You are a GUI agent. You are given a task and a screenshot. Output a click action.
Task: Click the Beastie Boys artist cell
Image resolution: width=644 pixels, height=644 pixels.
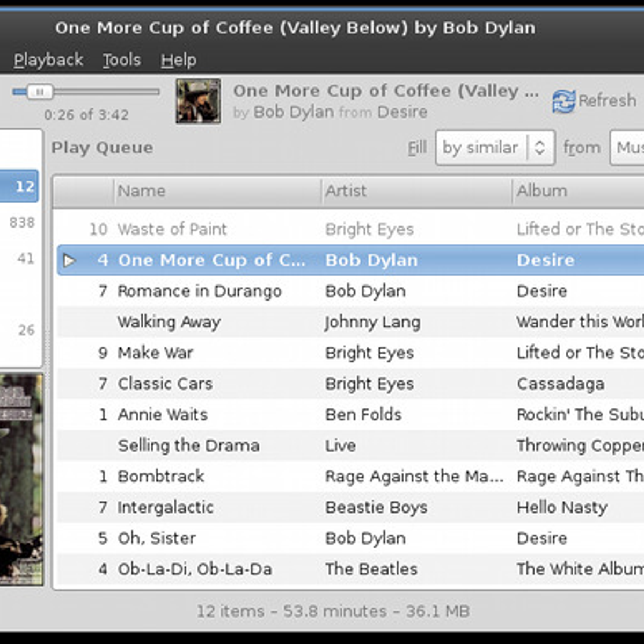coord(376,508)
